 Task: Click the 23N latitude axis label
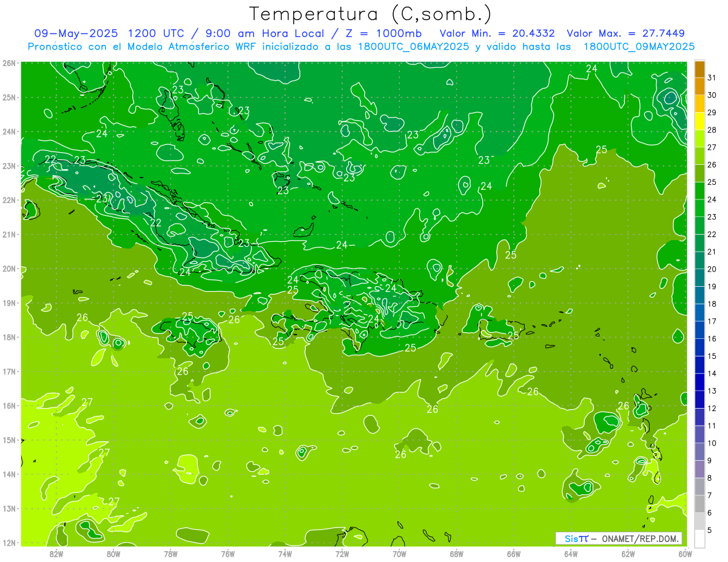click(x=8, y=166)
